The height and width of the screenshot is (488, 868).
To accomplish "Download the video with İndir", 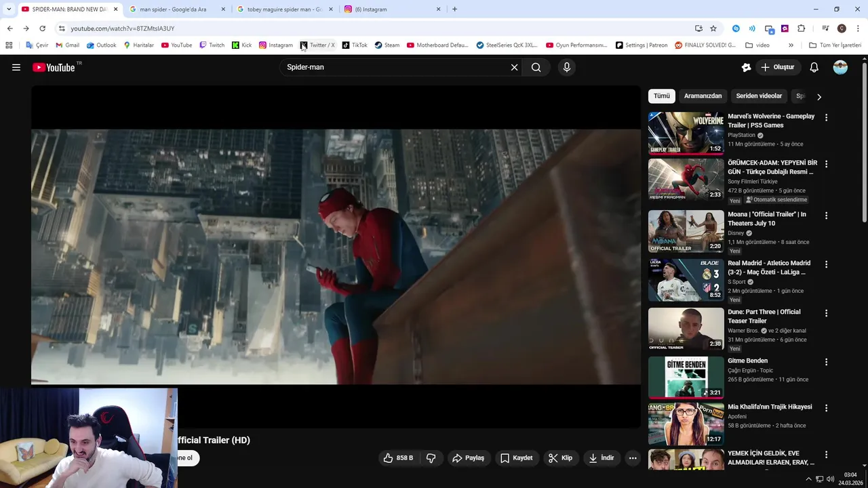I will [x=601, y=458].
